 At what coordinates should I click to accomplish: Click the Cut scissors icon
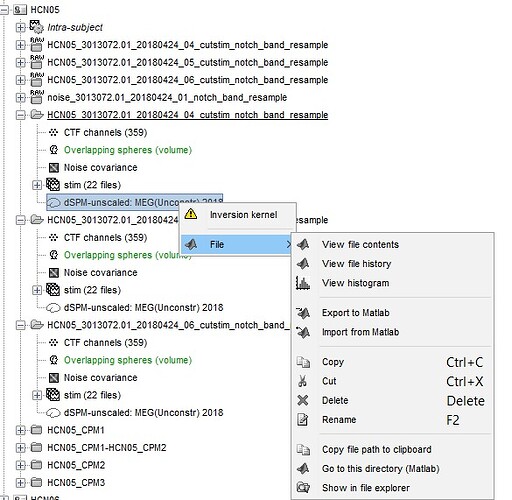[x=302, y=381]
